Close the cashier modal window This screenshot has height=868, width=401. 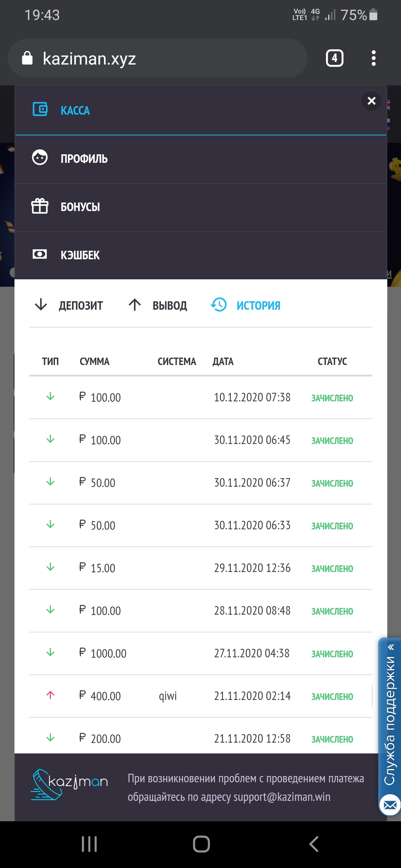[x=371, y=101]
